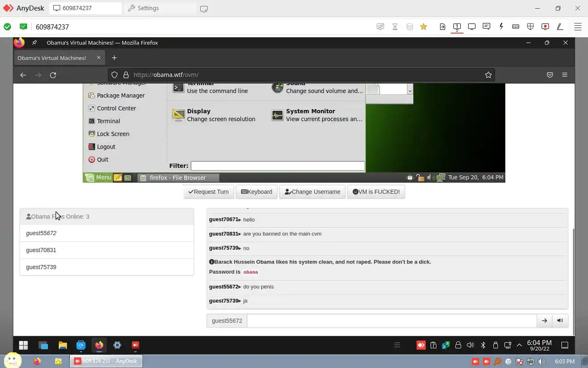Choose Lock Screen in VM menu
The width and height of the screenshot is (588, 368).
[108, 134]
